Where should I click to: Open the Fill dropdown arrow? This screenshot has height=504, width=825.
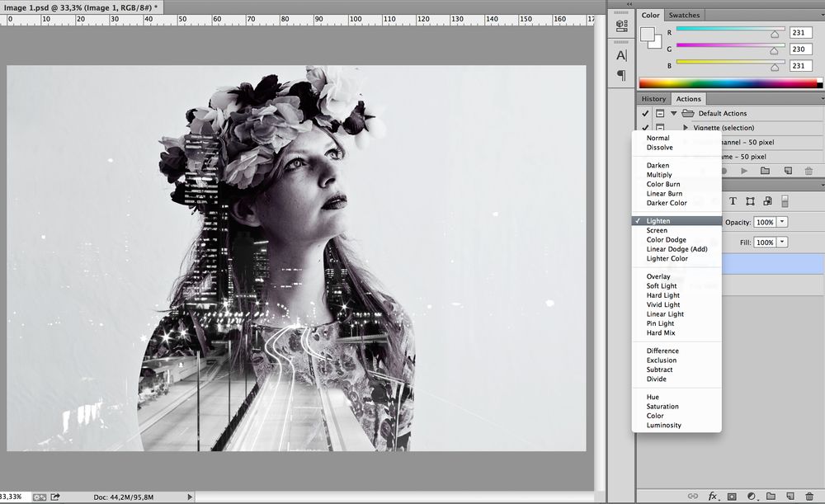[x=782, y=243]
